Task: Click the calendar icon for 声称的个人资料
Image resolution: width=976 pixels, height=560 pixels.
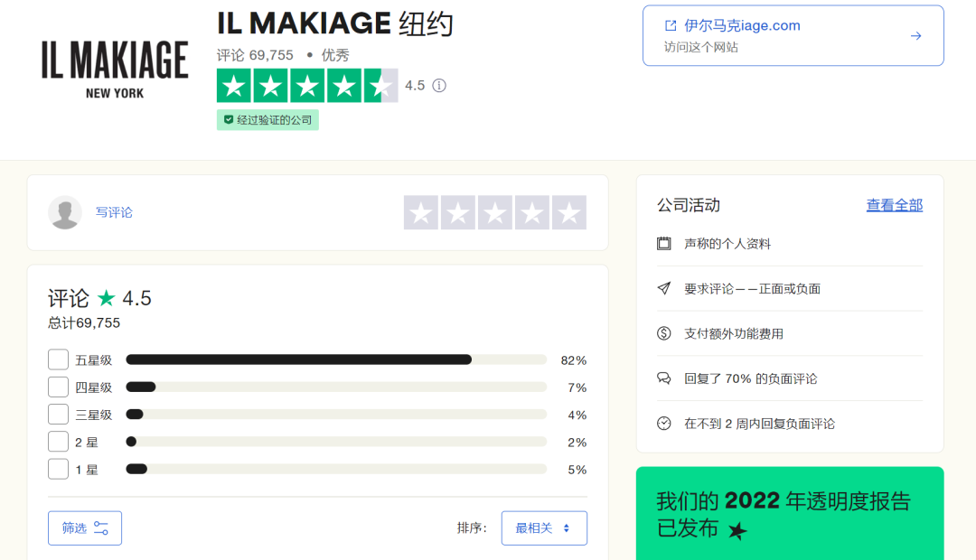Action: point(664,244)
